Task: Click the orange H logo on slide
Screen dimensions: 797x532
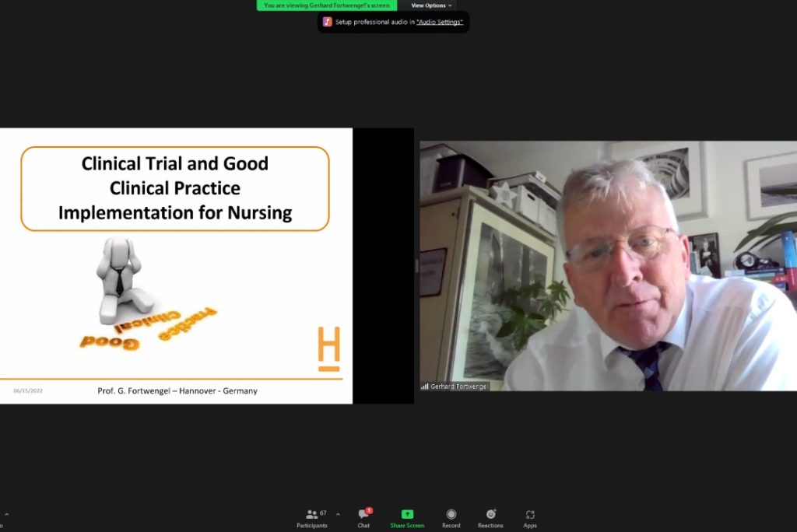Action: point(328,348)
